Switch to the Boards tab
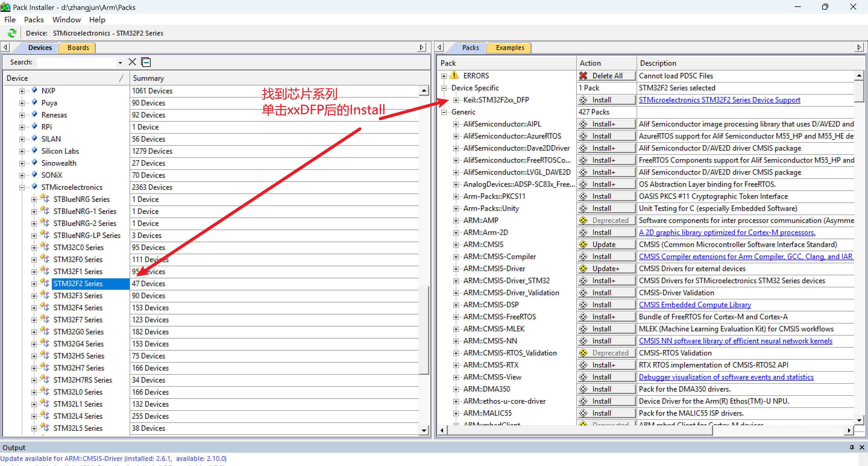The width and height of the screenshot is (868, 466). 78,48
